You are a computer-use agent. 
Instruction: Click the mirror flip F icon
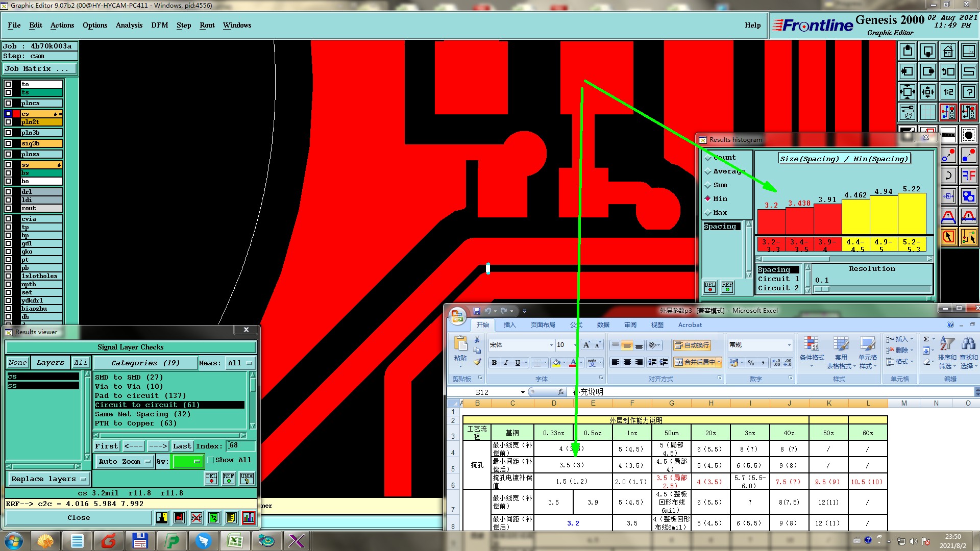pyautogui.click(x=968, y=176)
